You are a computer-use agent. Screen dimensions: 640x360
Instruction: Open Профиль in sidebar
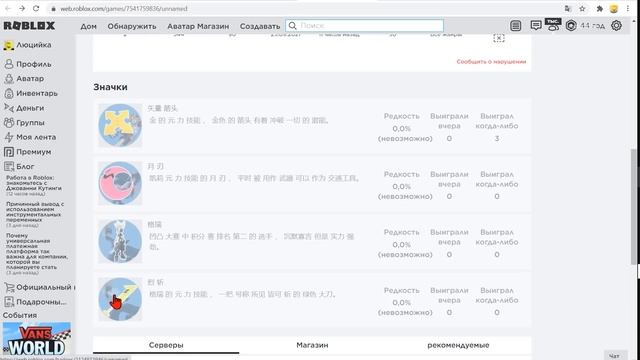28,64
